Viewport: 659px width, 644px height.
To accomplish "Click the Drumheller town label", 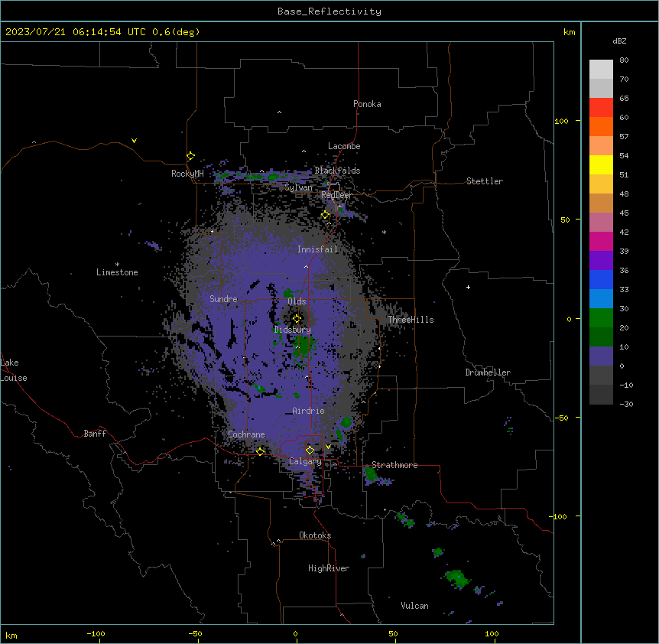I will (488, 372).
